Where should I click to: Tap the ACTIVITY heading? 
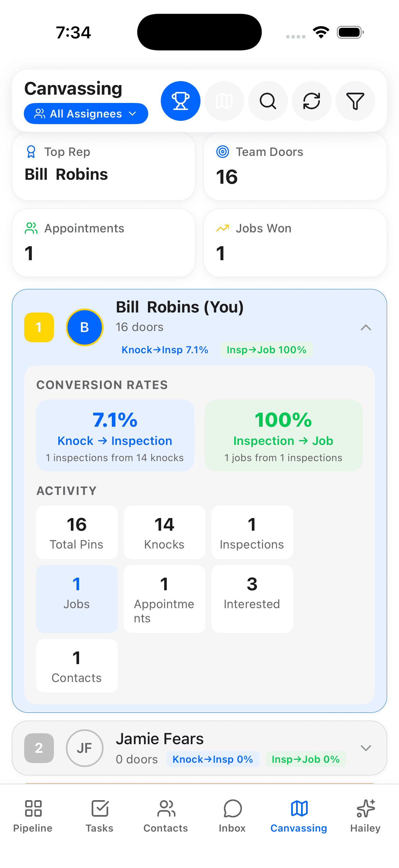point(67,491)
